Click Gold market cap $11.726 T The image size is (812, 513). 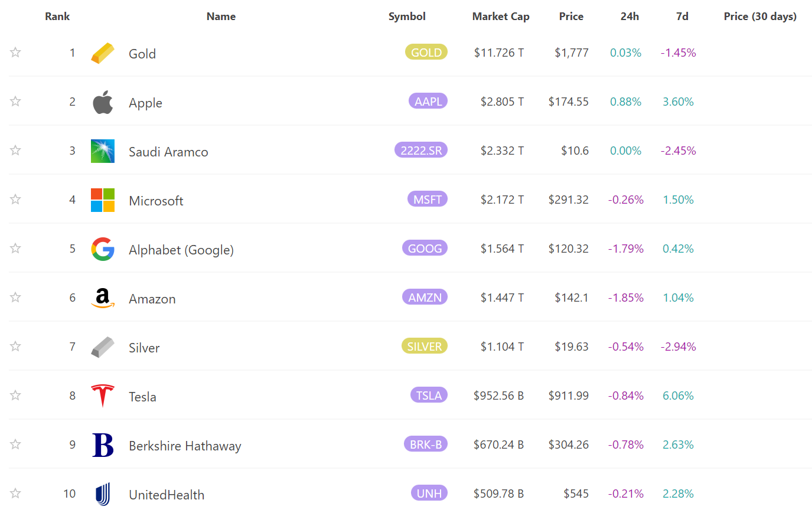[499, 53]
